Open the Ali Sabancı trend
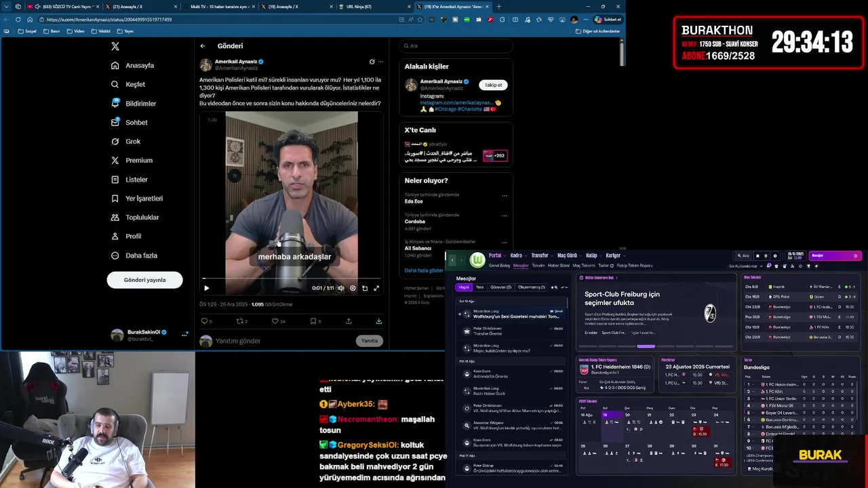 pyautogui.click(x=418, y=248)
